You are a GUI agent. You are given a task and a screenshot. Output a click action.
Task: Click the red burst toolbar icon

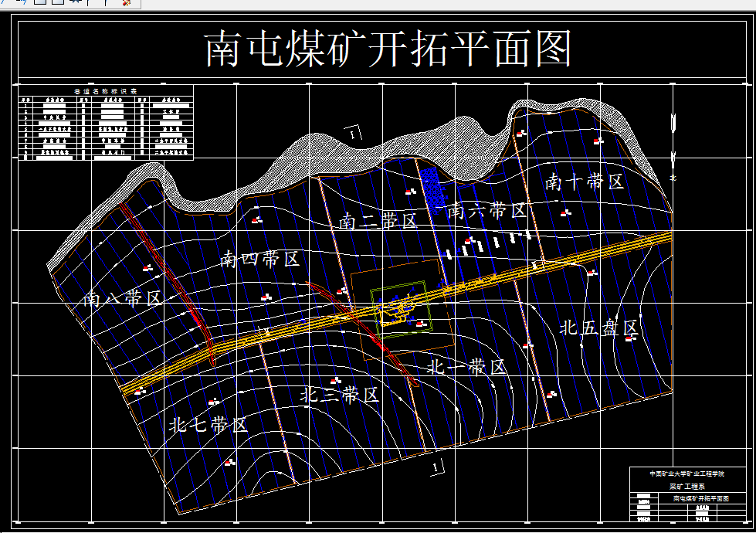point(124,4)
